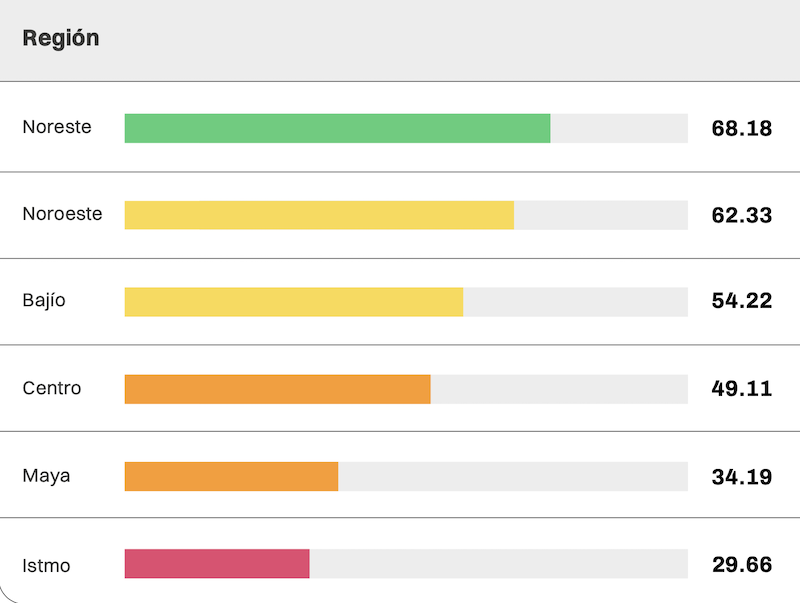
Task: Click the 68.18 value for Noreste
Action: point(742,128)
